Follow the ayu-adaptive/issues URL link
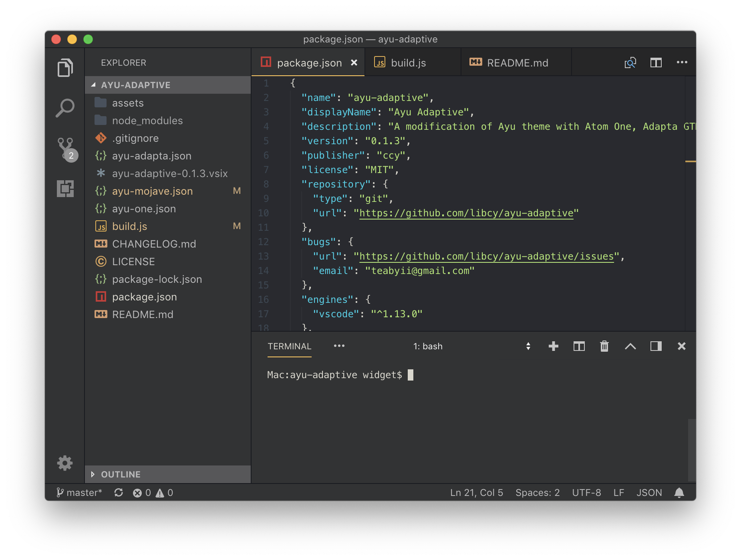The width and height of the screenshot is (741, 560). [x=487, y=256]
